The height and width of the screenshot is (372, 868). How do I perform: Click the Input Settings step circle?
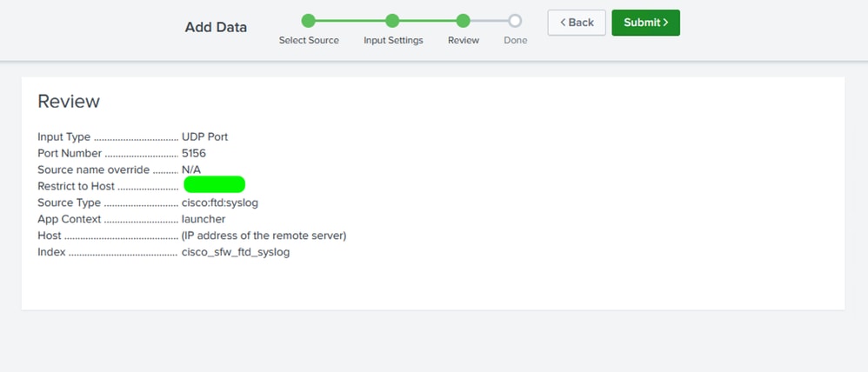tap(392, 21)
